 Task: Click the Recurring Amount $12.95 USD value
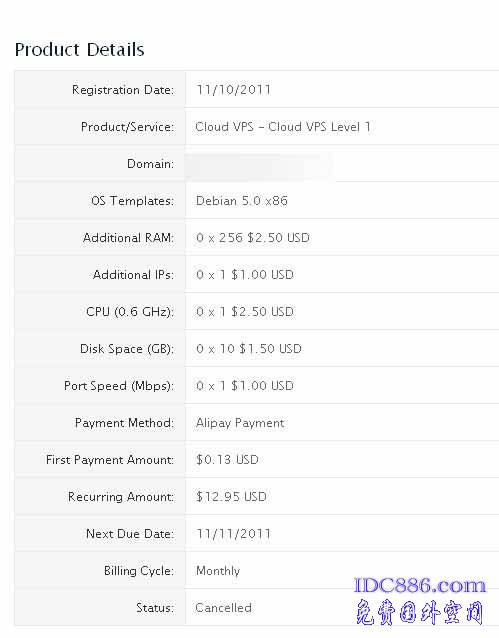pos(231,497)
